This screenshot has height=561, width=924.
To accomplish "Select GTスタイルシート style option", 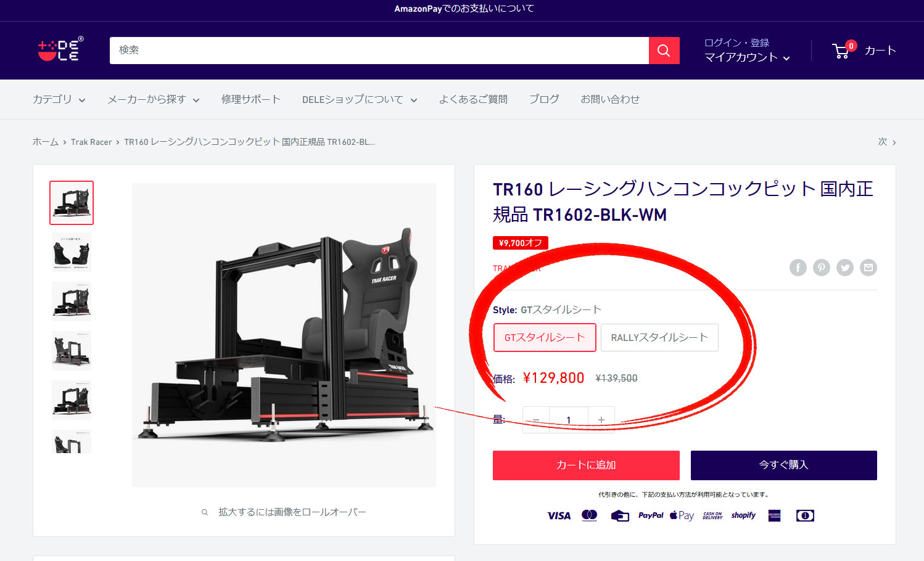I will [545, 338].
